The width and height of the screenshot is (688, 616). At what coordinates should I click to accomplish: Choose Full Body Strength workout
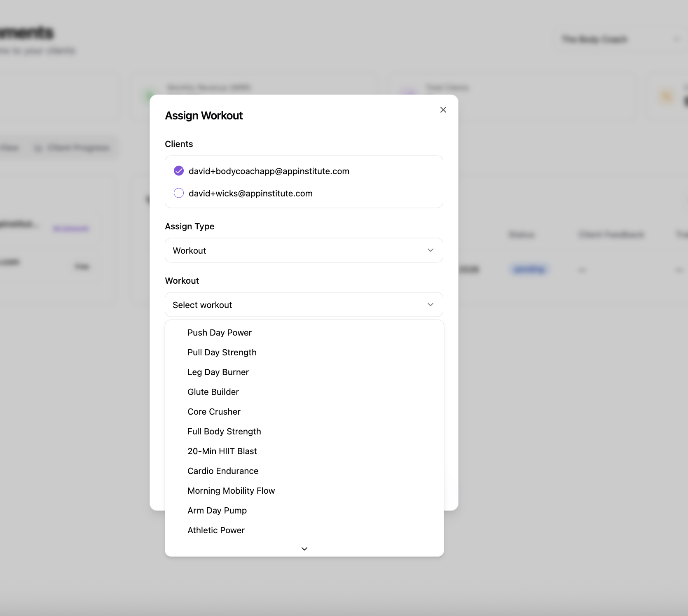coord(304,432)
